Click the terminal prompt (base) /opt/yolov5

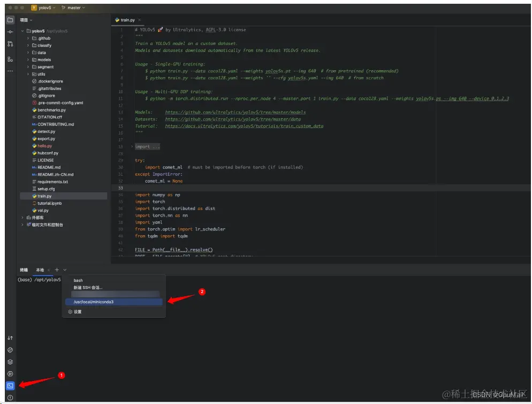(39, 280)
